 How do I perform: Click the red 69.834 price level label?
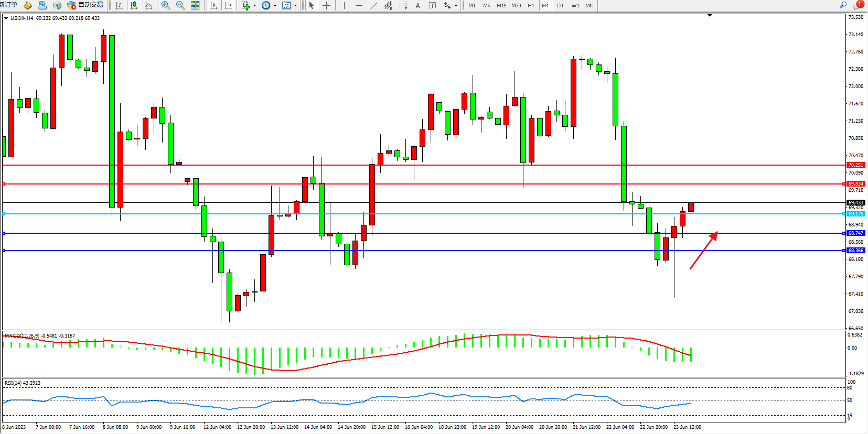click(855, 184)
